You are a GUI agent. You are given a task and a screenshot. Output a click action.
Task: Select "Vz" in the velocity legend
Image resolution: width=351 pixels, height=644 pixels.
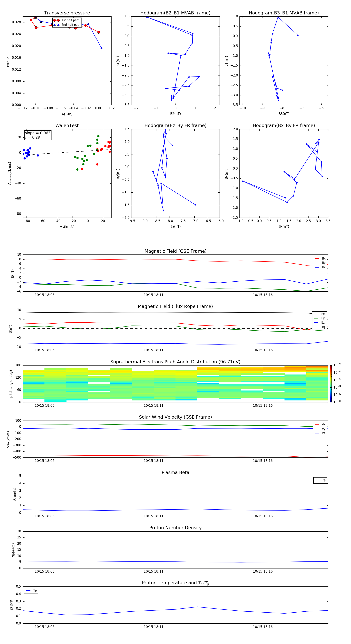[320, 433]
